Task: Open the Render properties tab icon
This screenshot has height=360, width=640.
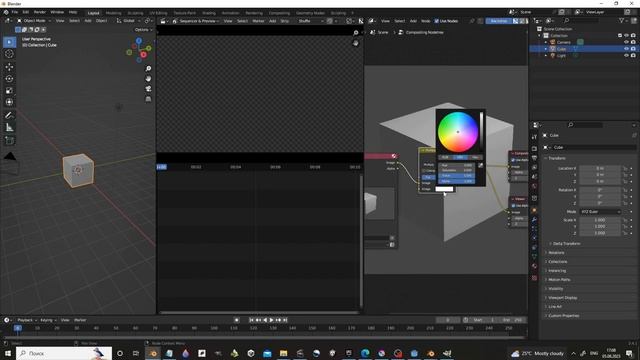Action: tap(534, 149)
